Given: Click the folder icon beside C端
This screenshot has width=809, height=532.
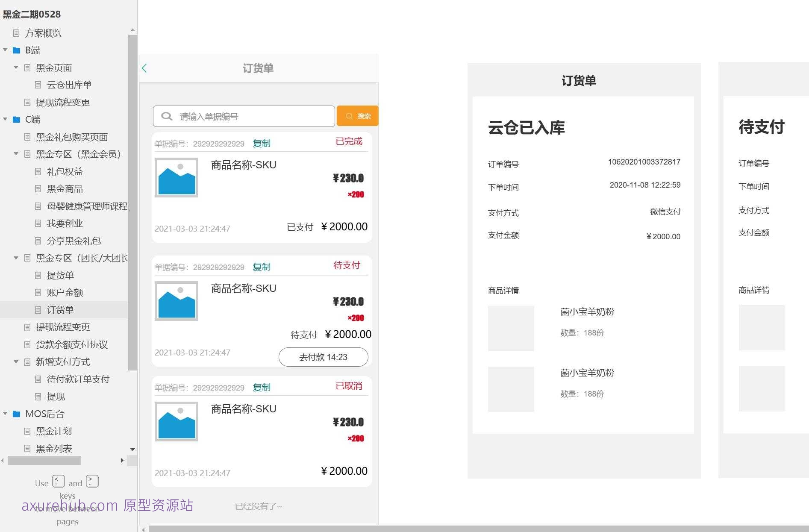Looking at the screenshot, I should [16, 119].
